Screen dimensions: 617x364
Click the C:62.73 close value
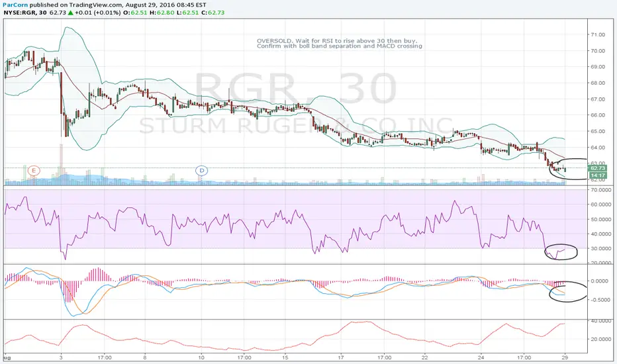(x=213, y=13)
